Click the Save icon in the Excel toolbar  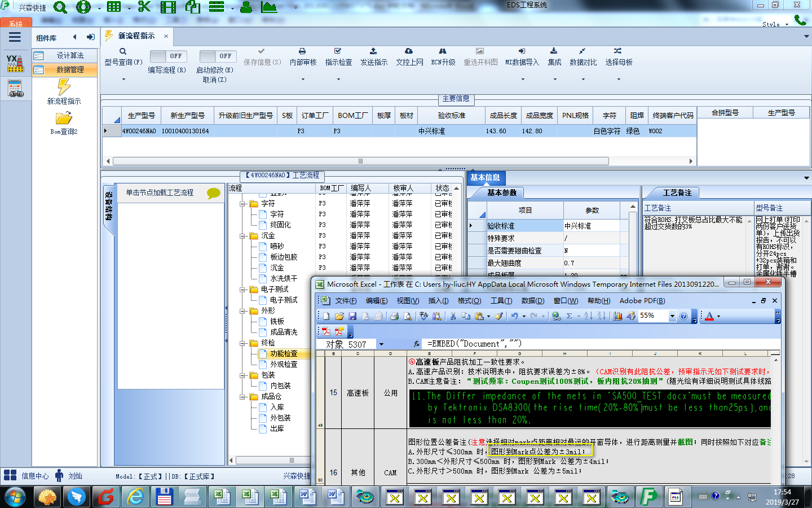click(x=352, y=316)
